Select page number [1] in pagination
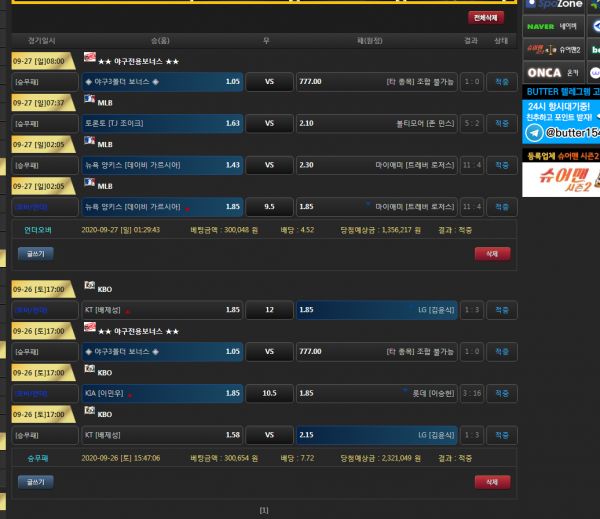This screenshot has width=600, height=519. [x=264, y=510]
